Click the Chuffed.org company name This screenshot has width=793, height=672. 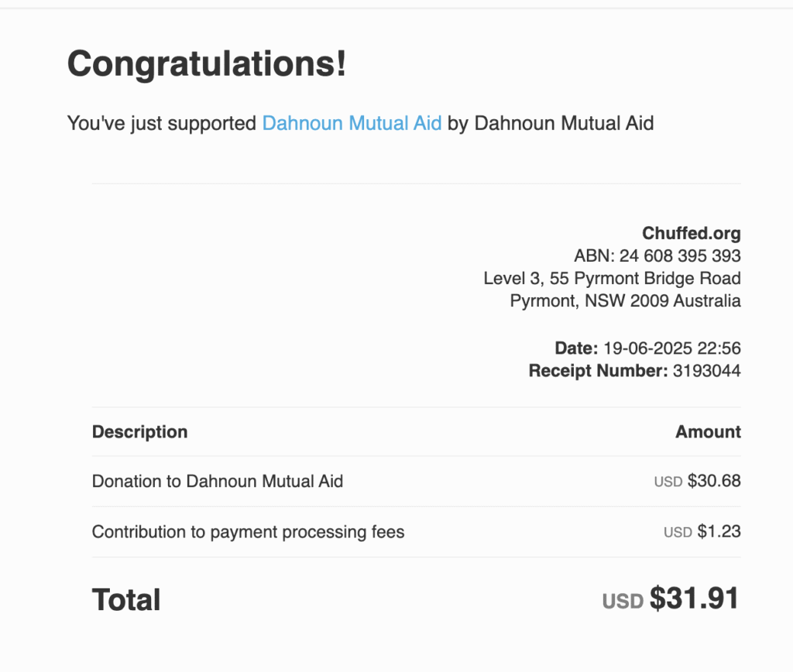692,233
